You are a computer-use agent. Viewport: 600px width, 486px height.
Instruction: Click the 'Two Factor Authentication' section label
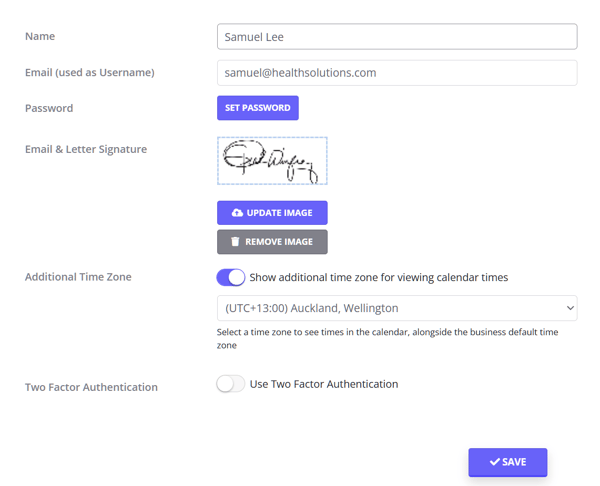[91, 387]
